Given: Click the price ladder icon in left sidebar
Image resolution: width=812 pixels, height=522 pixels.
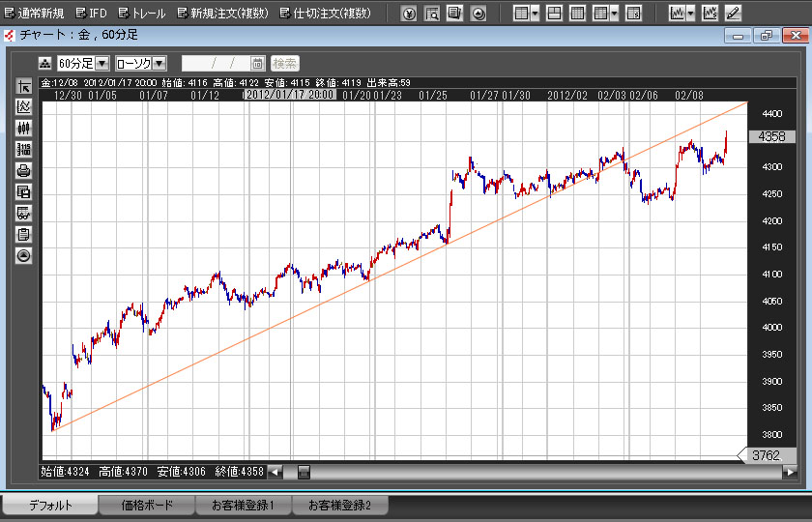Looking at the screenshot, I should 24,149.
